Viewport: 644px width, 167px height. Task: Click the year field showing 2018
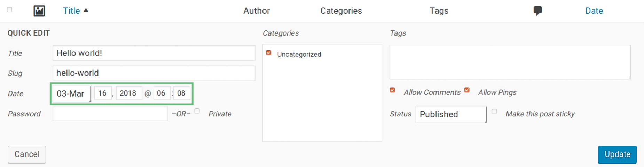coord(129,93)
